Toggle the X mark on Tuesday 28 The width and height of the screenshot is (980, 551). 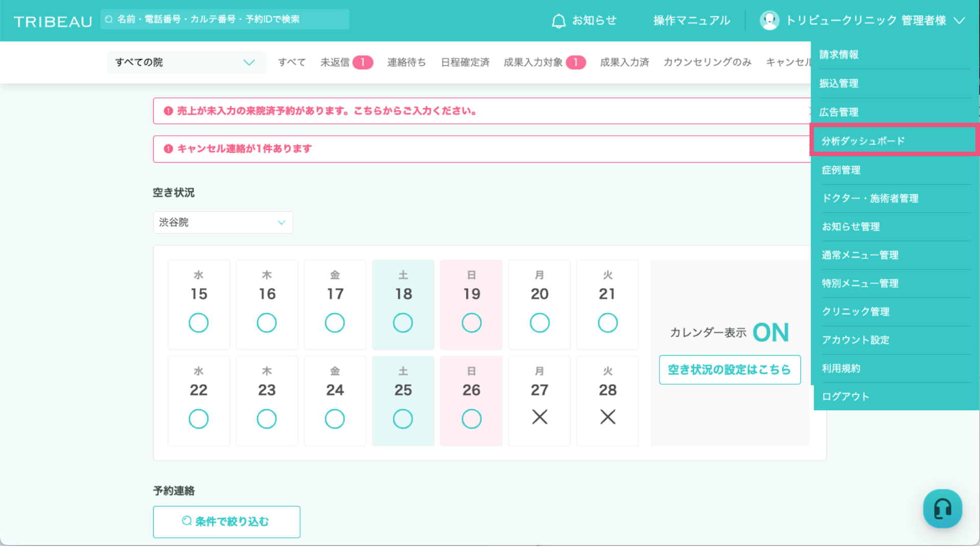pos(607,417)
